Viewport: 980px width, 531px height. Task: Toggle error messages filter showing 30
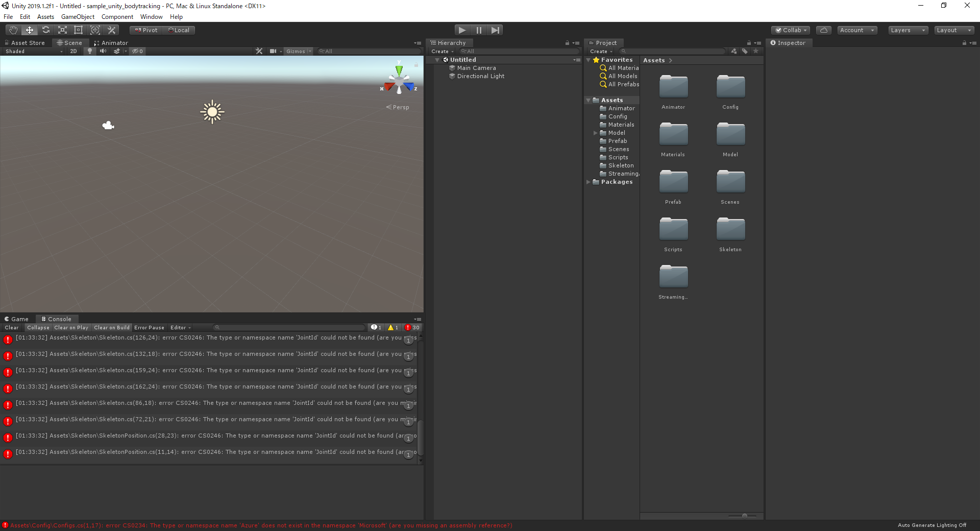click(x=412, y=328)
